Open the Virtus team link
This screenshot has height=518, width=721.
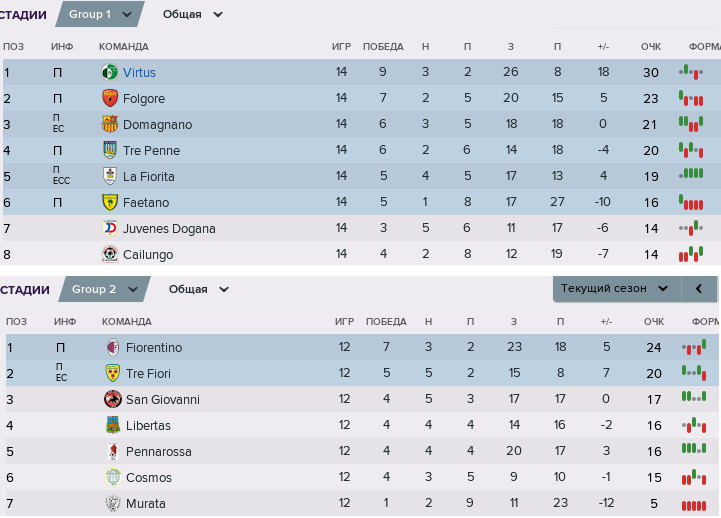[139, 73]
